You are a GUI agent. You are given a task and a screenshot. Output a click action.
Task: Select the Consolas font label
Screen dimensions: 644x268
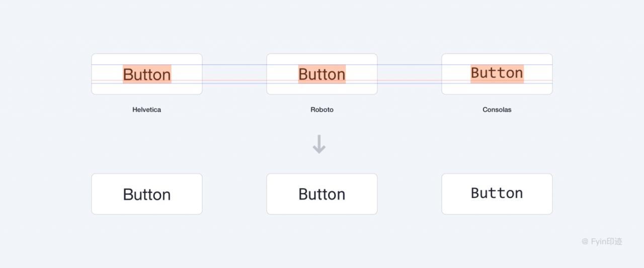[x=497, y=110]
